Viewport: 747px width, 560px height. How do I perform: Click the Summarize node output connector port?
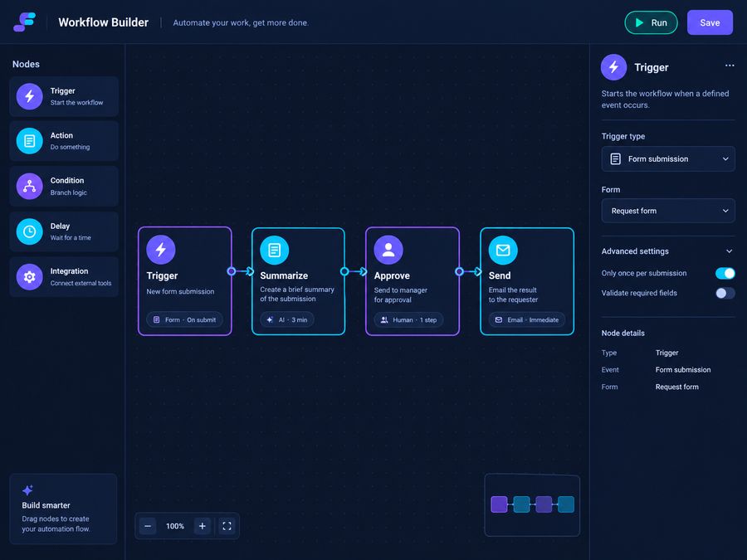click(344, 271)
